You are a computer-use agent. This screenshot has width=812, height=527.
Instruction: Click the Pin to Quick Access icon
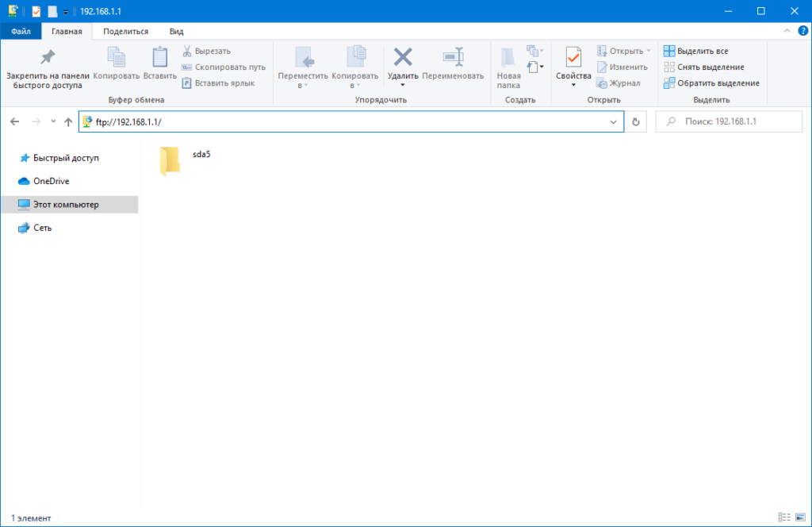click(48, 57)
